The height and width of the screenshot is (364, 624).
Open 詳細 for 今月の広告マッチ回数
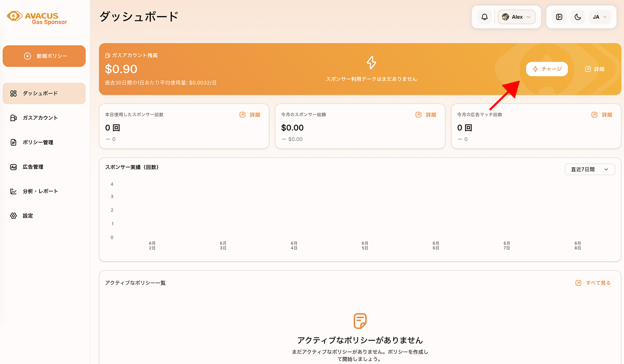coord(602,115)
